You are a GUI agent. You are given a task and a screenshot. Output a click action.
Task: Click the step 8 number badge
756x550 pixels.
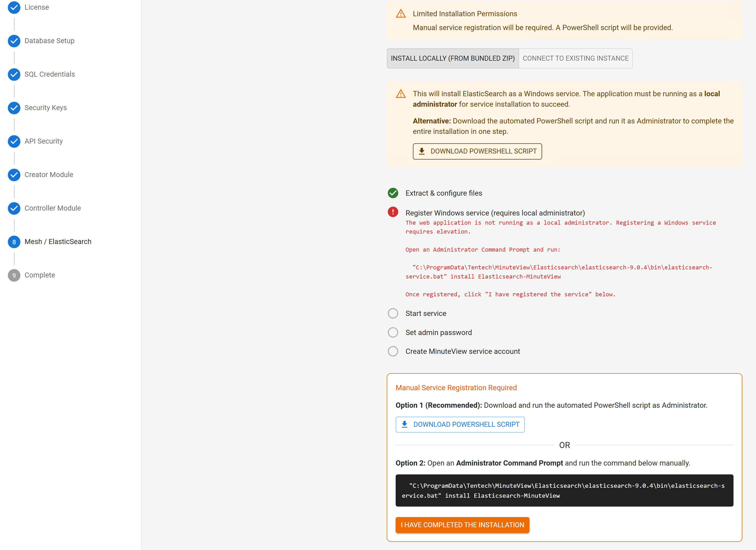point(14,242)
